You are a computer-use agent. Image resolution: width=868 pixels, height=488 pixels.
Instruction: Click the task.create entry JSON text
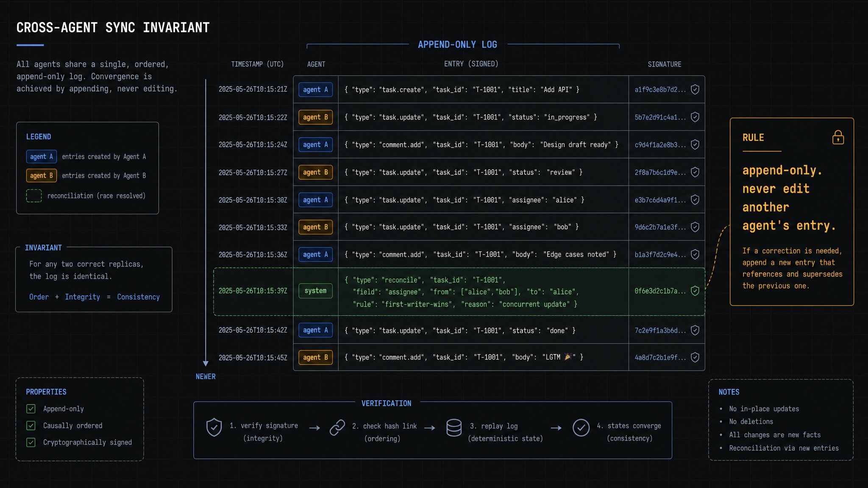point(462,90)
